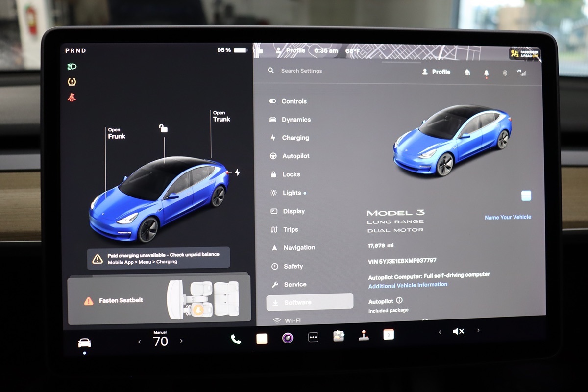Click Name Your Vehicle link
The width and height of the screenshot is (588, 392).
[508, 217]
